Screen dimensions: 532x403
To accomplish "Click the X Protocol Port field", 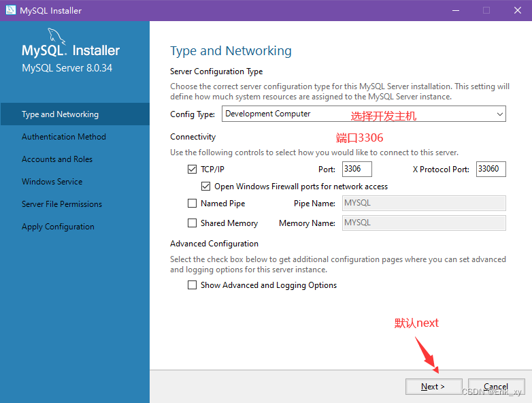I will 491,169.
